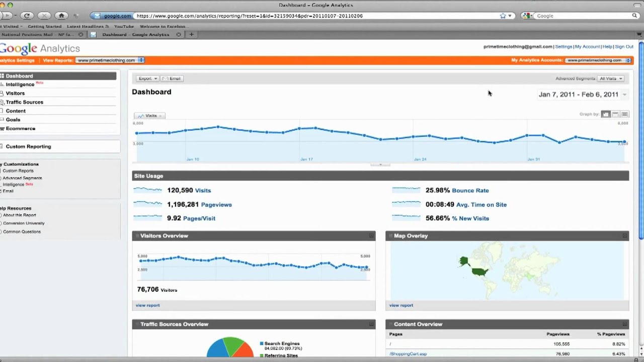Screen dimensions: 644x362
Task: Open the Pageviews metric link
Action: tap(216, 205)
